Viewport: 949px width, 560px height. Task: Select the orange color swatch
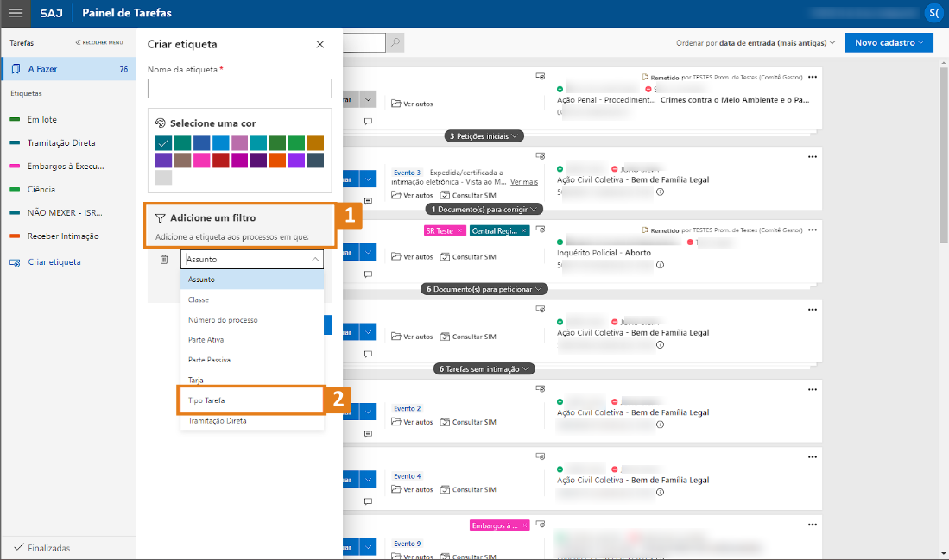(277, 160)
